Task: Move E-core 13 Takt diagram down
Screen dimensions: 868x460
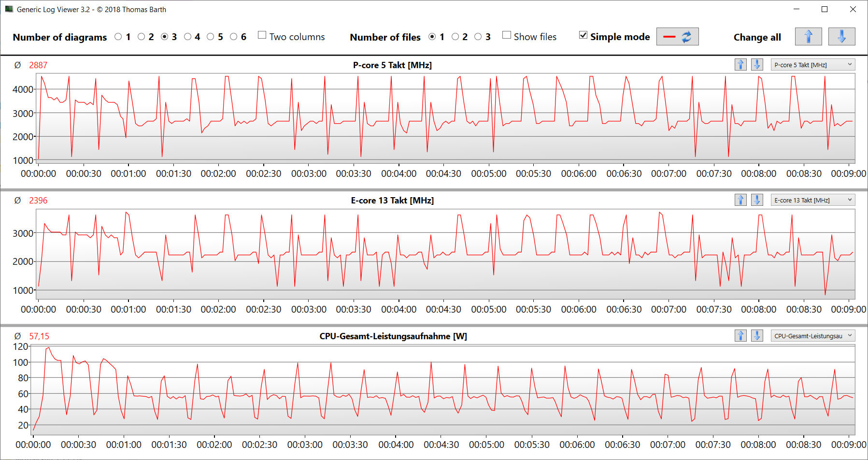Action: [757, 200]
